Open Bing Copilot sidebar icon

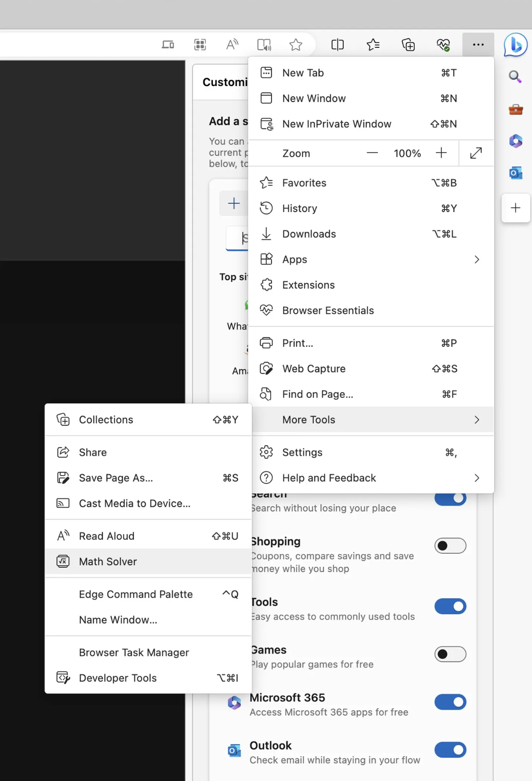[x=515, y=45]
